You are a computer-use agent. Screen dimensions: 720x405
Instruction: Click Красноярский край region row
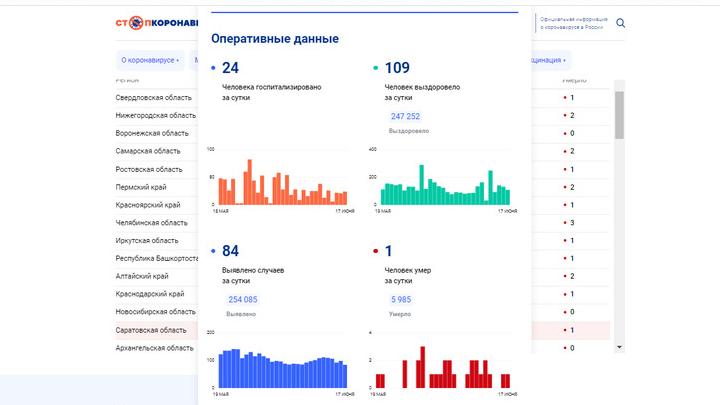(x=148, y=205)
